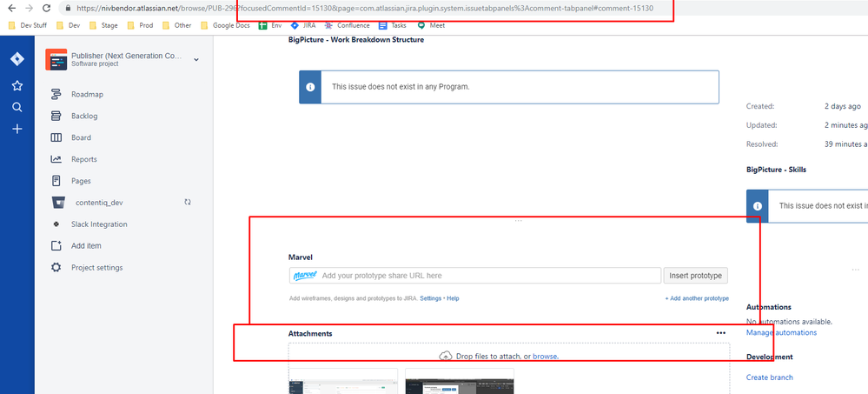Open the Roadmap page
Viewport: 868px width, 394px height.
(87, 94)
